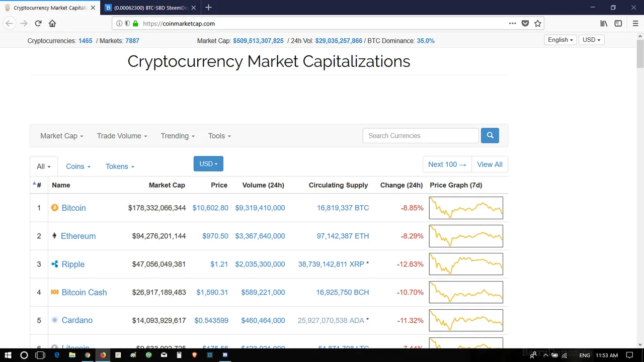Click the Bitcoin Cash coin logo
This screenshot has width=644, height=362.
55,292
